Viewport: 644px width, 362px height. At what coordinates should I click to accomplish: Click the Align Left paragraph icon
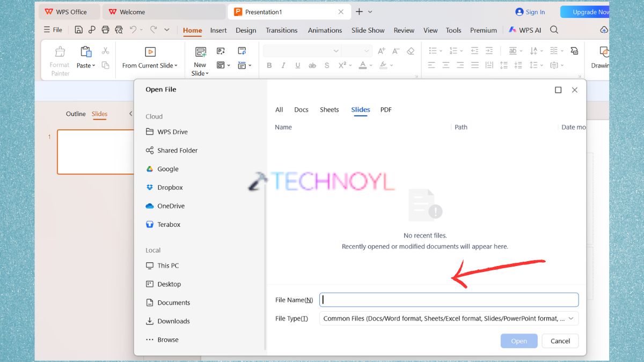431,65
